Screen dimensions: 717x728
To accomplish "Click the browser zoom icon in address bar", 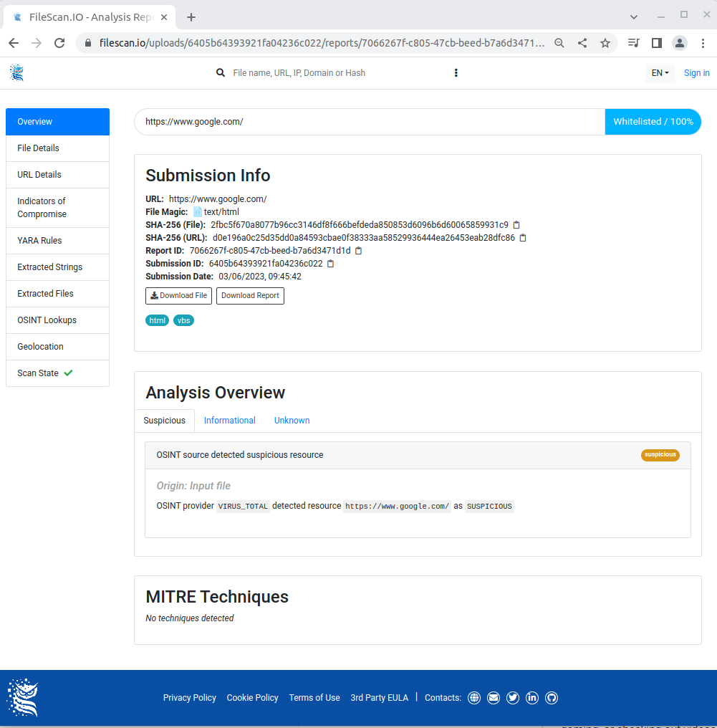I will pyautogui.click(x=559, y=43).
